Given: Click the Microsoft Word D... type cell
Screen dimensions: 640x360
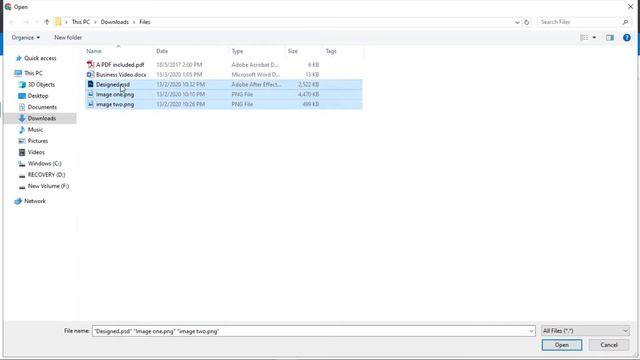Looking at the screenshot, I should [256, 75].
